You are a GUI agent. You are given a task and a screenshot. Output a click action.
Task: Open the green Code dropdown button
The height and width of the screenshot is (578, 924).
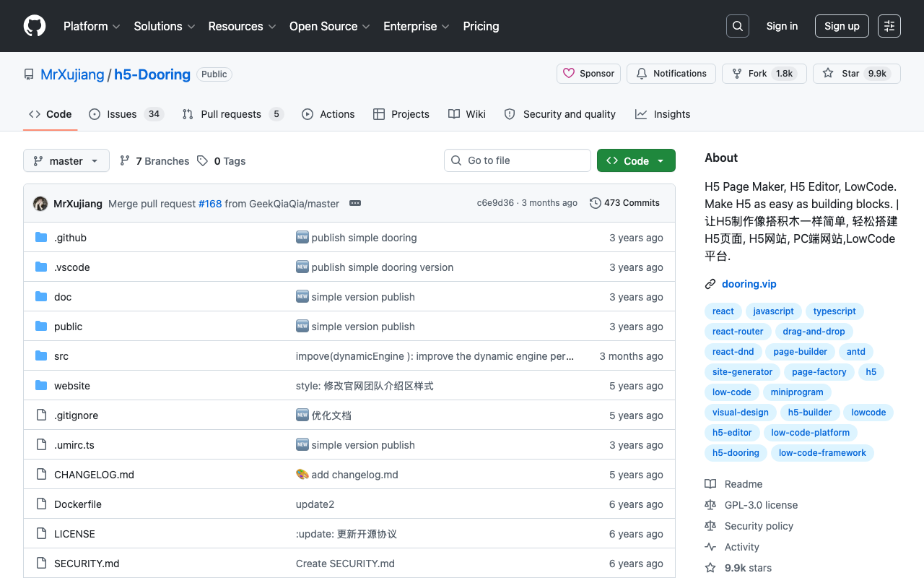[x=636, y=160]
